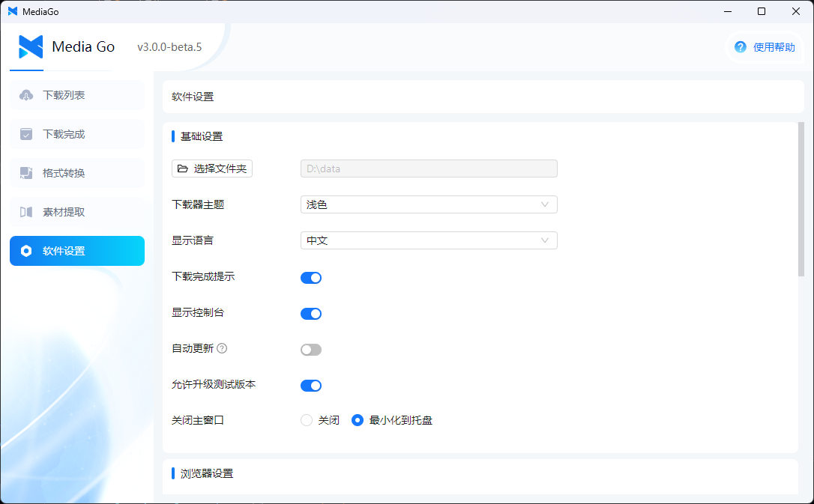Switch to the 格式转换 tab
Image resolution: width=814 pixels, height=504 pixels.
(x=76, y=173)
